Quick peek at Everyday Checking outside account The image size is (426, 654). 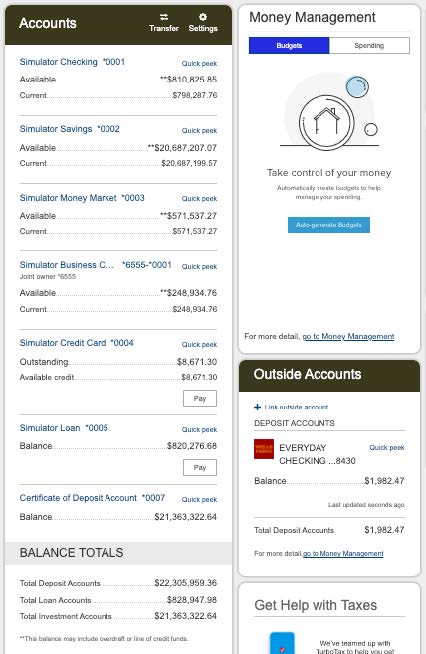(387, 448)
